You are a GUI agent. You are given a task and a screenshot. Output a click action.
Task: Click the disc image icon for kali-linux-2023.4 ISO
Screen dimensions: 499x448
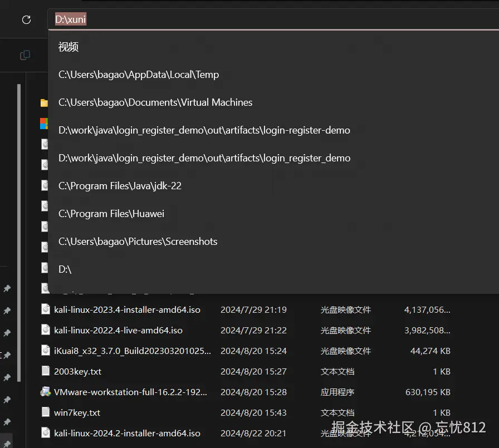click(45, 309)
